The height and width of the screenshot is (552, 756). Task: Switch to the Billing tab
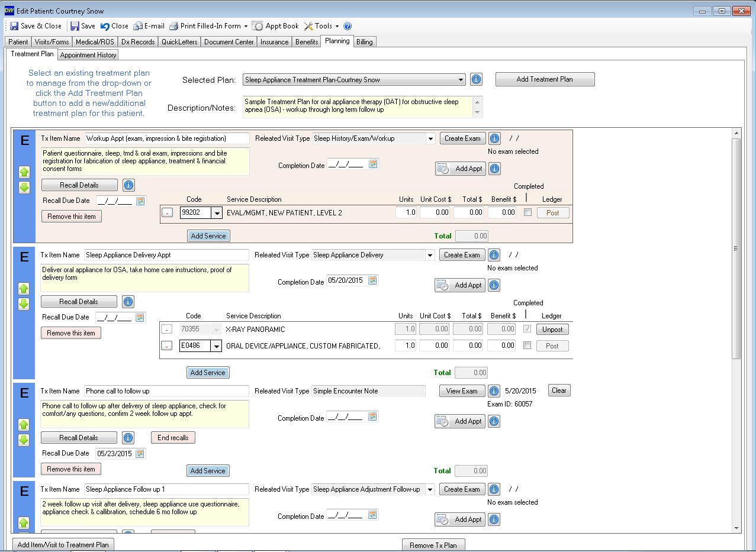(364, 41)
